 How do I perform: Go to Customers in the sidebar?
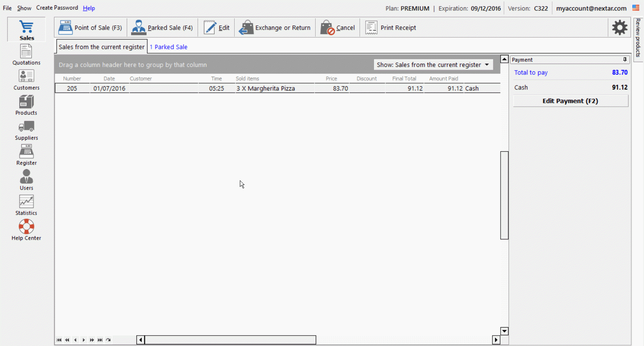26,80
